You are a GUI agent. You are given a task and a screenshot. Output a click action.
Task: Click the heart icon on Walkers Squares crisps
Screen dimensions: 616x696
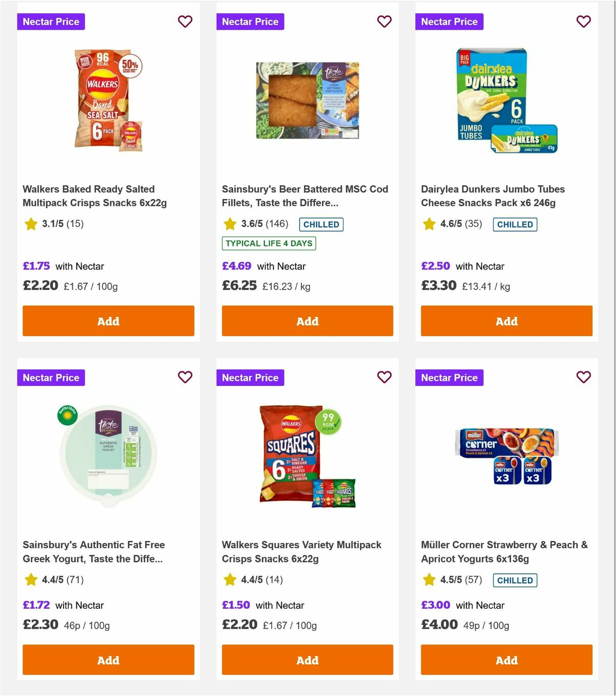384,377
